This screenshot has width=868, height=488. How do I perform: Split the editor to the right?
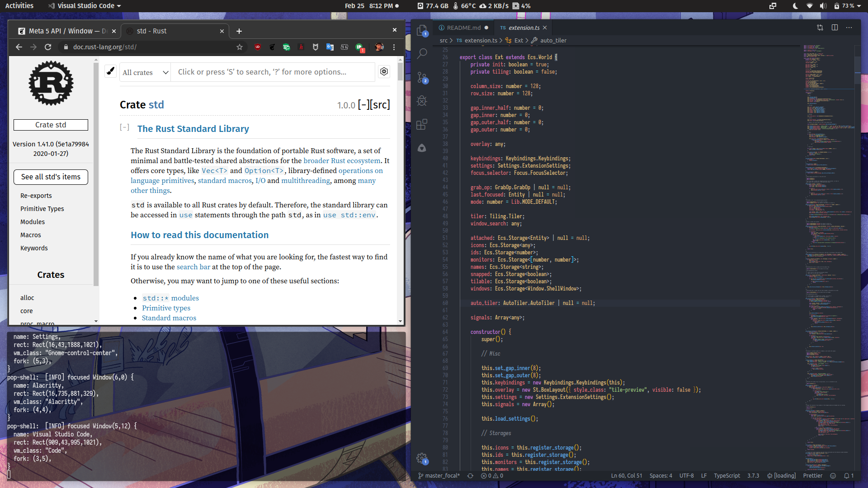pyautogui.click(x=835, y=28)
